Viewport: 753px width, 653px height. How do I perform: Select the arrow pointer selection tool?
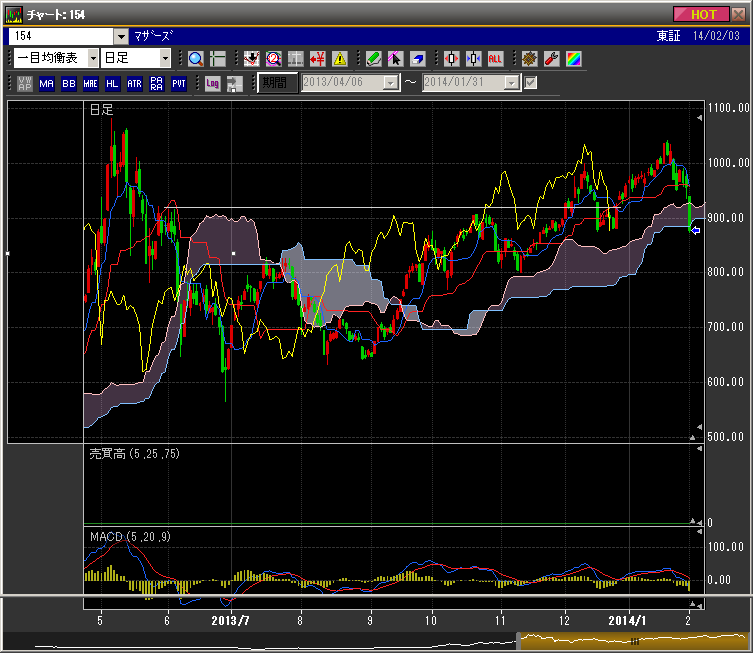(x=395, y=59)
